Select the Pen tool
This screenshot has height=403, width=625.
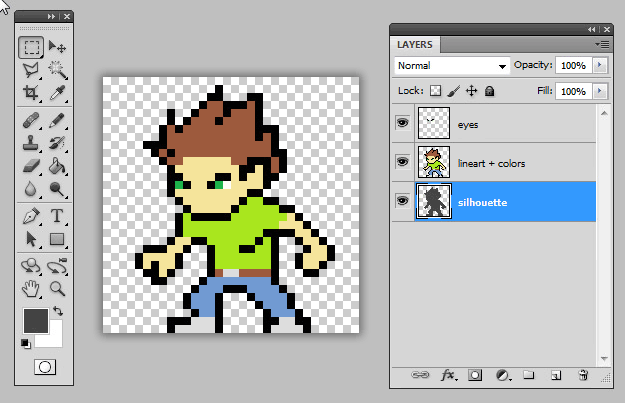point(31,216)
